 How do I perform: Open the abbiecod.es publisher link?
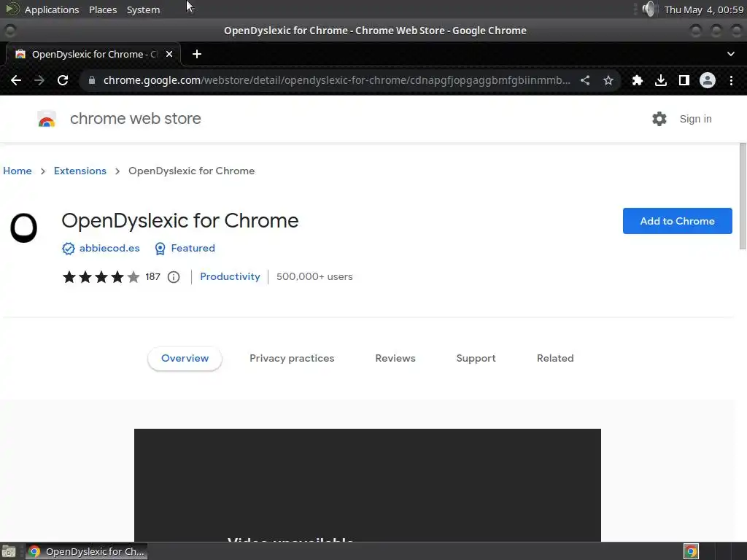pyautogui.click(x=109, y=249)
